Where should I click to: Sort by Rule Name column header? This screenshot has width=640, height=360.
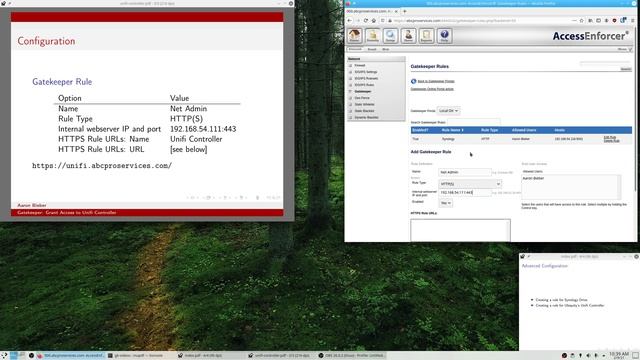click(452, 130)
